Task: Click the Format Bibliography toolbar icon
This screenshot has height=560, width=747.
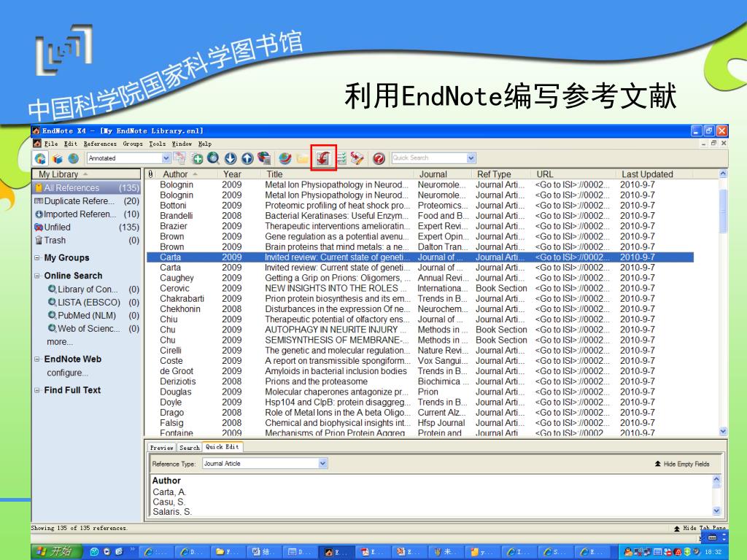Action: (341, 158)
